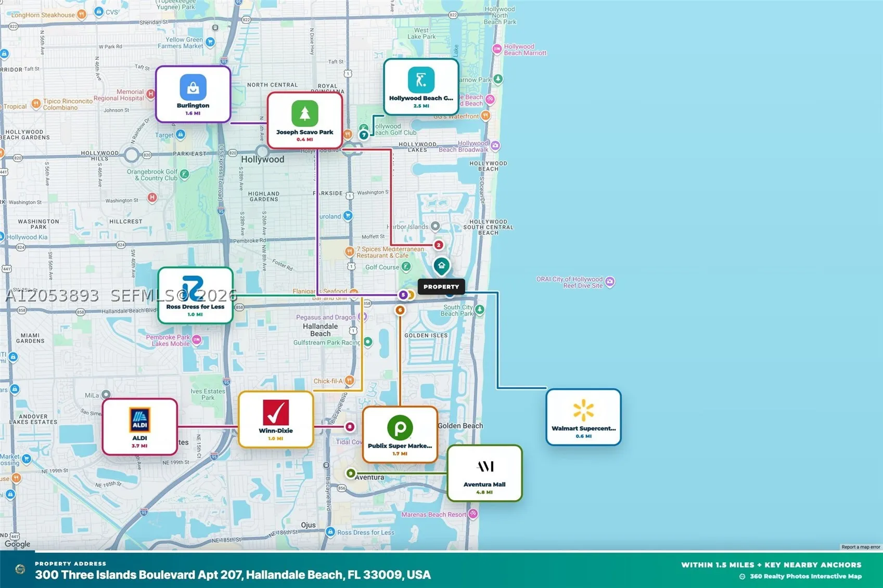The image size is (883, 588).
Task: Click the Aventura city label
Action: pos(369,477)
